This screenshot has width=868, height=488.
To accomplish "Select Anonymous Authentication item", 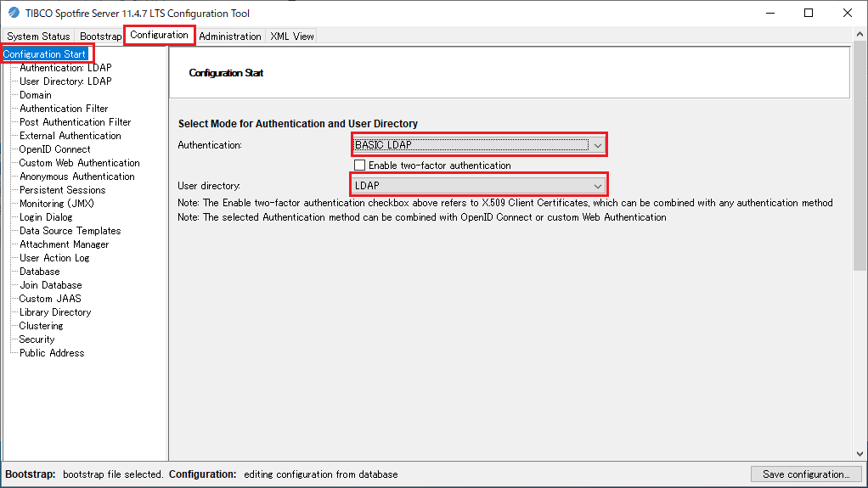I will coord(77,177).
